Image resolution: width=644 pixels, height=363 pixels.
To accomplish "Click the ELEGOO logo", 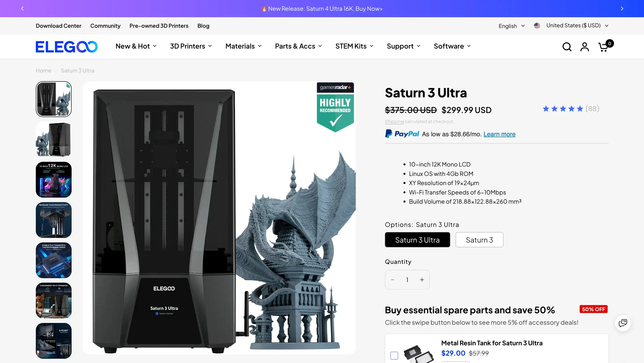I will point(66,47).
